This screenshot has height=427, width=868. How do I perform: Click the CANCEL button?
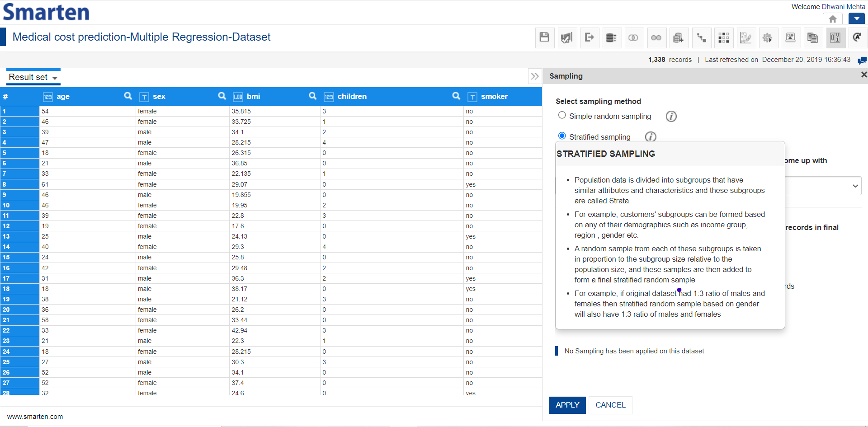(610, 405)
